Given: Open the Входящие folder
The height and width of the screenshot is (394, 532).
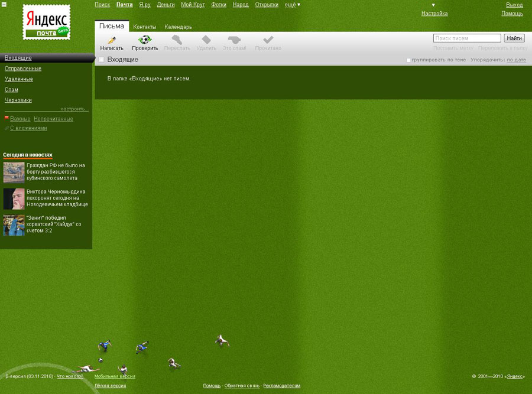Looking at the screenshot, I should pyautogui.click(x=18, y=58).
